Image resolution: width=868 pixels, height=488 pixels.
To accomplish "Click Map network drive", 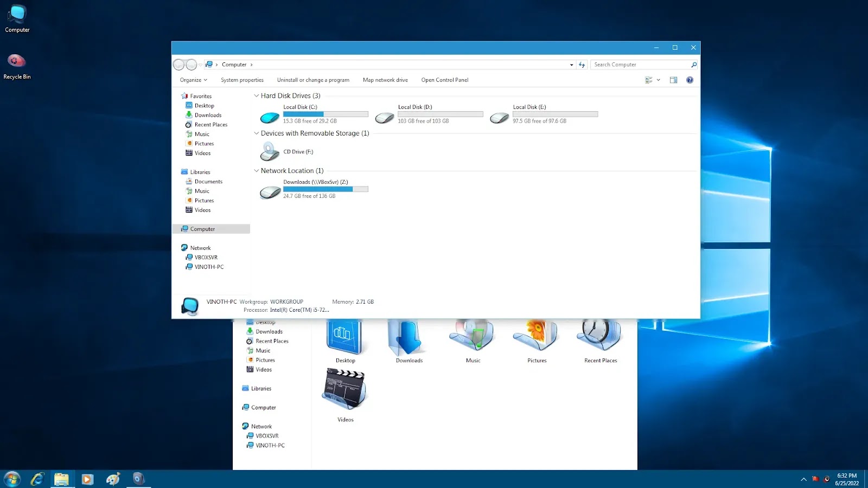I will [385, 80].
